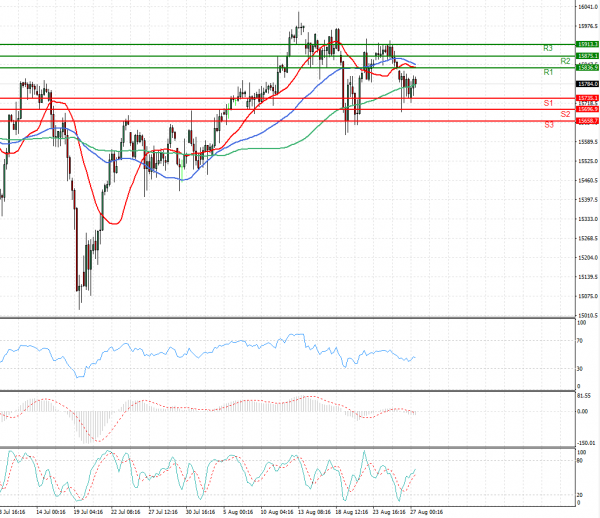
Task: Click the 15460.5 price axis value
Action: coord(588,180)
